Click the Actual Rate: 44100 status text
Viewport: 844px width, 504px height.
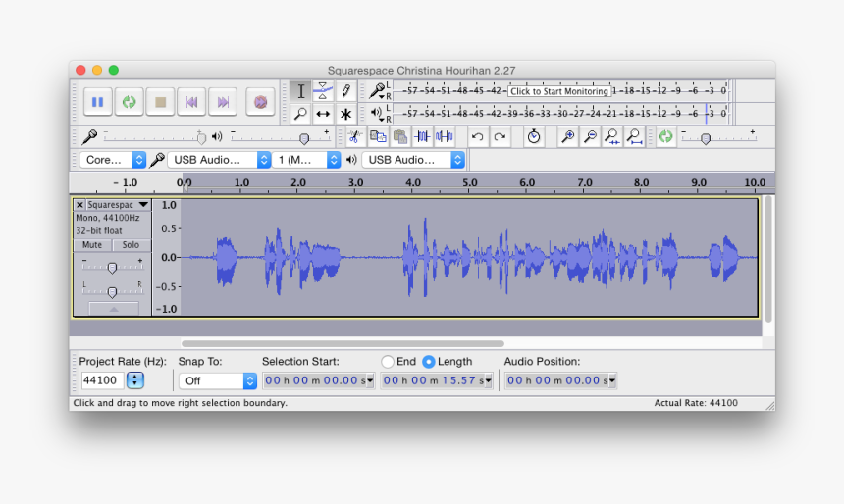[696, 403]
